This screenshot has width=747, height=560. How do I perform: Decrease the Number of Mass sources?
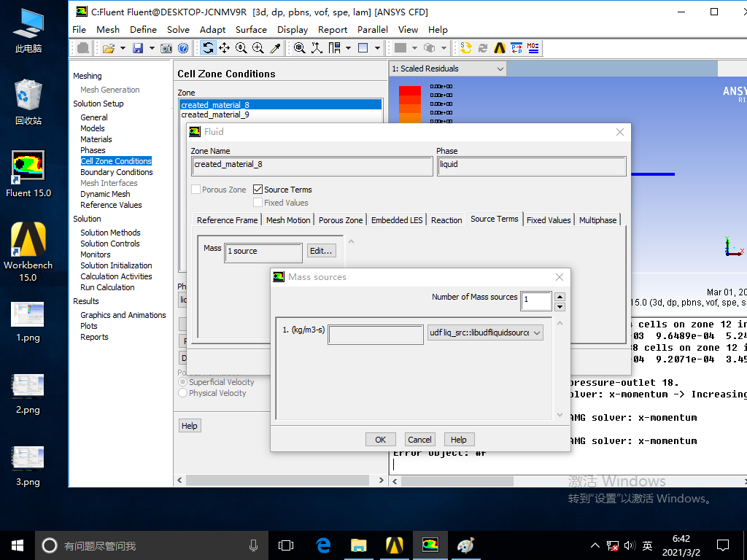click(560, 307)
